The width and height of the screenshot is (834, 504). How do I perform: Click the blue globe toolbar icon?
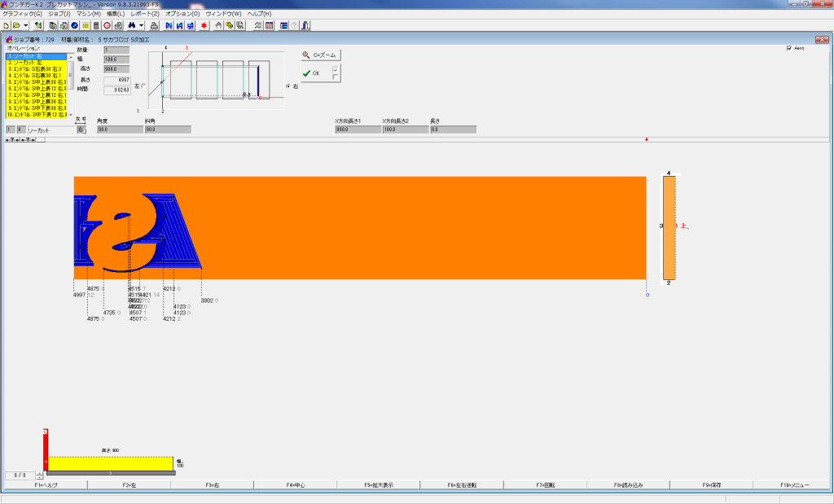click(74, 25)
